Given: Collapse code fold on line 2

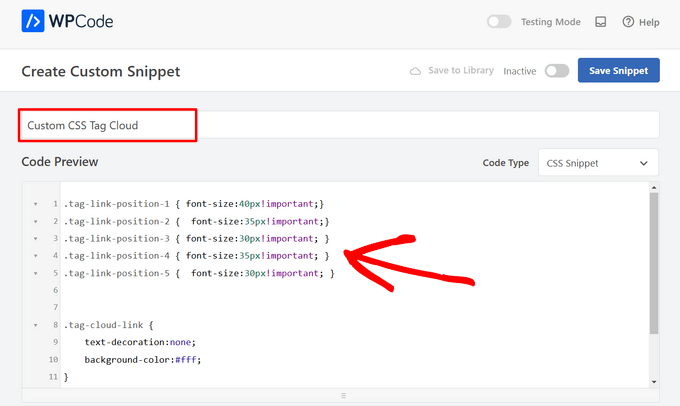Looking at the screenshot, I should [x=36, y=221].
